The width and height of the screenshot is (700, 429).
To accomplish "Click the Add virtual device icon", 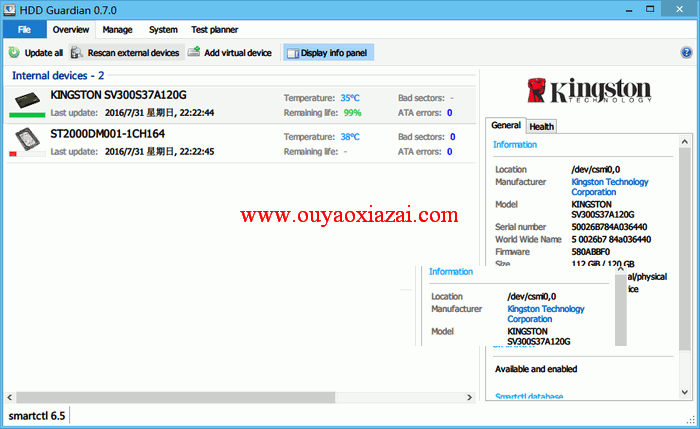I will coord(194,52).
